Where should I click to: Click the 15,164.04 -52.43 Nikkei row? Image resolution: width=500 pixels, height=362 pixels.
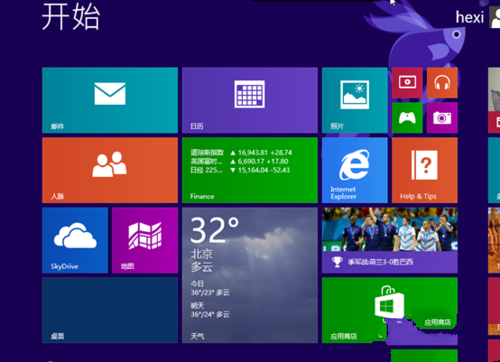pos(240,170)
